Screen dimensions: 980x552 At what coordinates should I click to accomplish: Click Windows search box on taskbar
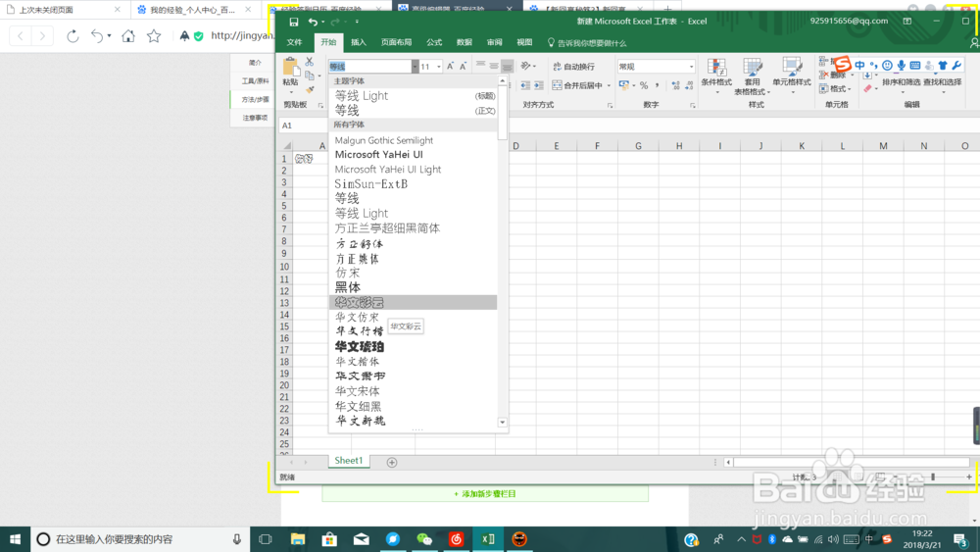click(x=140, y=539)
